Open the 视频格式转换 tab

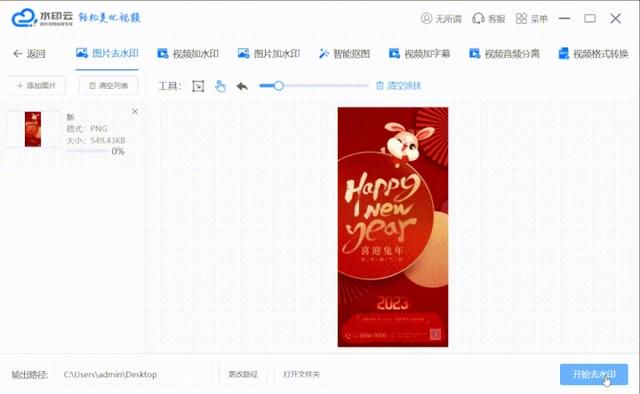pyautogui.click(x=593, y=53)
